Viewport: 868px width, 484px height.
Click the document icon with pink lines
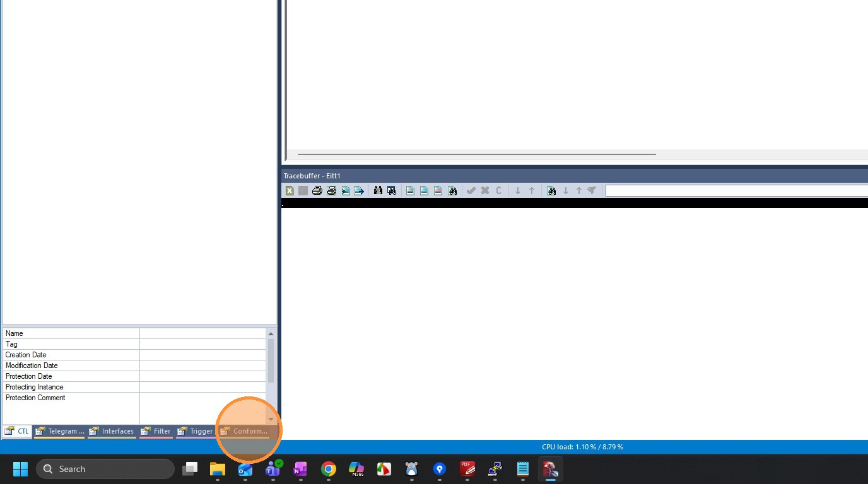(438, 190)
